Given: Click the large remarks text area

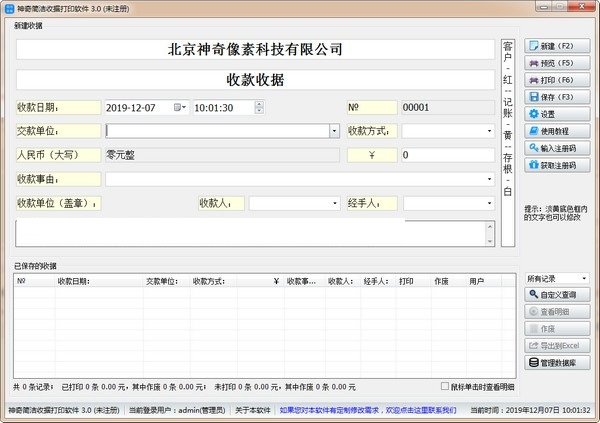Looking at the screenshot, I should 251,233.
